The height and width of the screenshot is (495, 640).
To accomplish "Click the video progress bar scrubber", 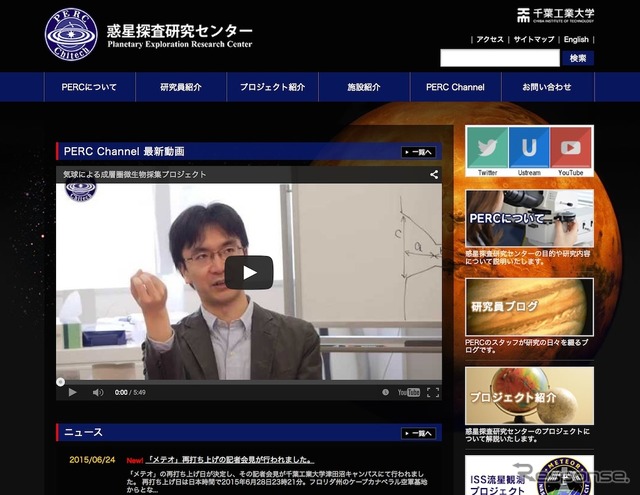I will click(60, 382).
